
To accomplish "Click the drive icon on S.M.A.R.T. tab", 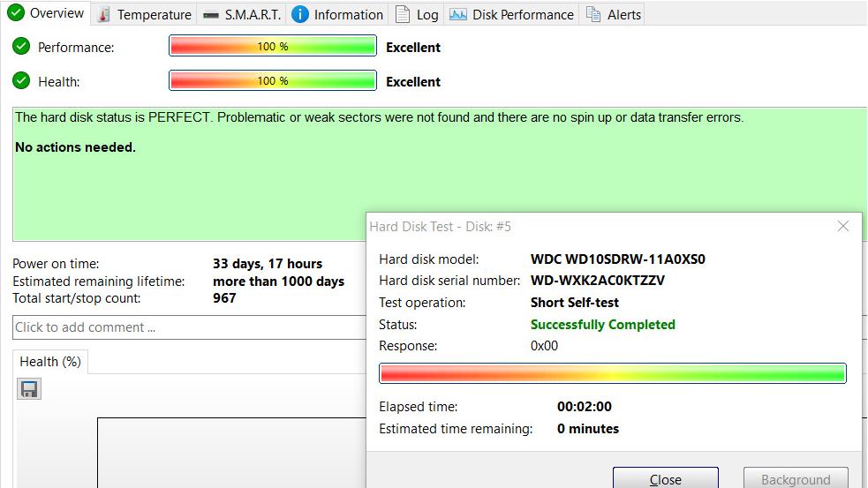I will tap(211, 15).
